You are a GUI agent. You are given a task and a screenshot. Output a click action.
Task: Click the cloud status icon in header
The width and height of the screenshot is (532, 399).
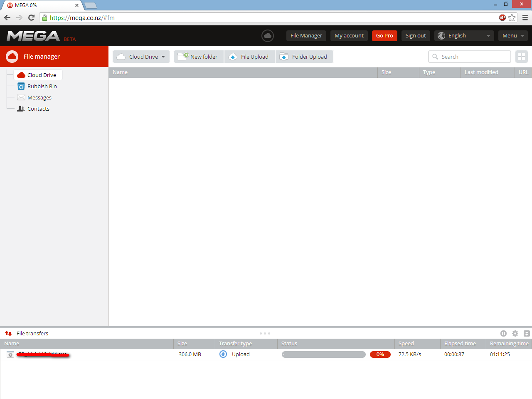point(268,36)
